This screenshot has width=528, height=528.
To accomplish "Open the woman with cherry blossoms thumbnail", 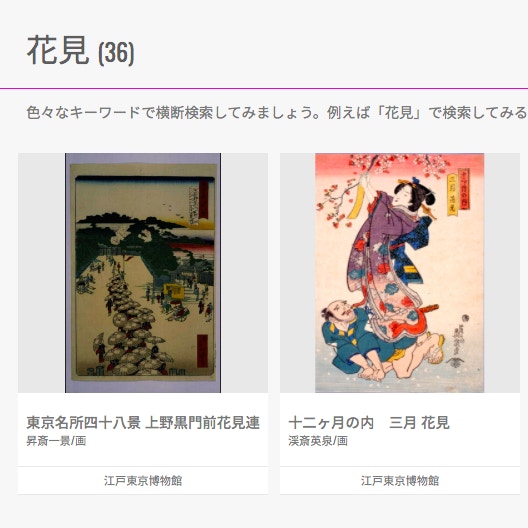I will (399, 273).
